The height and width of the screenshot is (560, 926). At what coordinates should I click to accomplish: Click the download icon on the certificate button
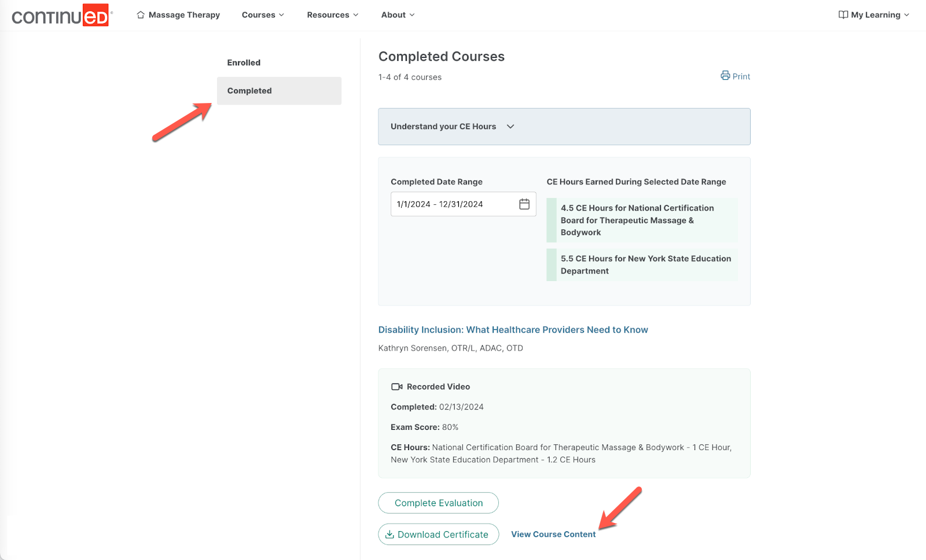pyautogui.click(x=389, y=535)
